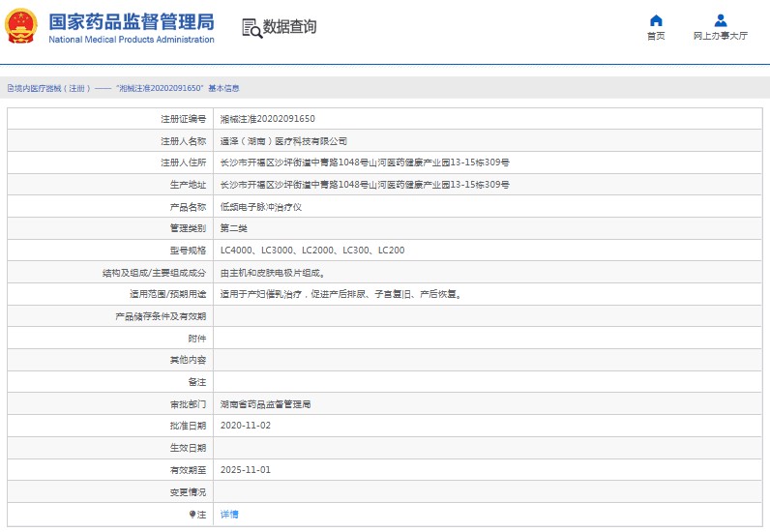Click the 注册证编号 row label
Screen dimensions: 770x532
(x=184, y=119)
